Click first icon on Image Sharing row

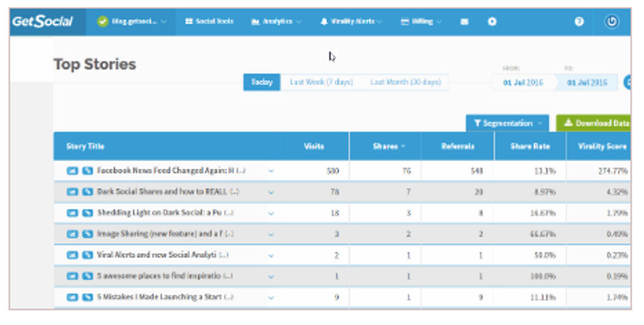[x=72, y=234]
